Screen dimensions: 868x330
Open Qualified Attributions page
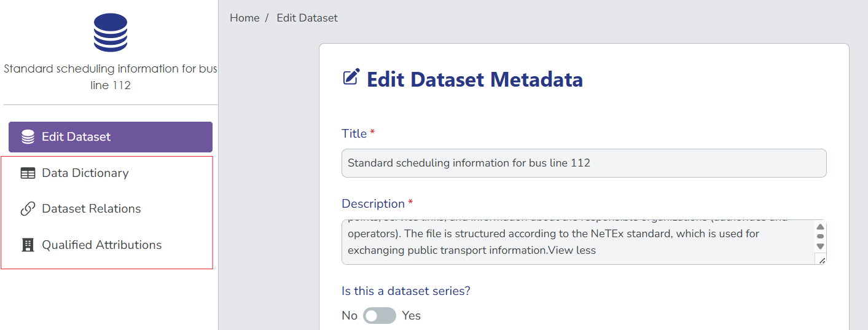[101, 245]
